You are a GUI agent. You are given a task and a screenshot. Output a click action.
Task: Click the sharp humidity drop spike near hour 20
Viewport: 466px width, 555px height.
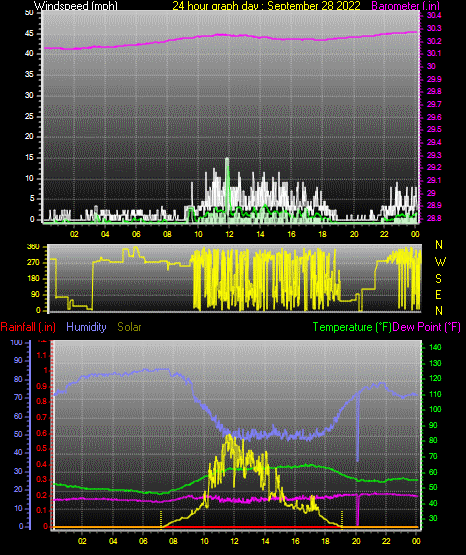tap(357, 428)
